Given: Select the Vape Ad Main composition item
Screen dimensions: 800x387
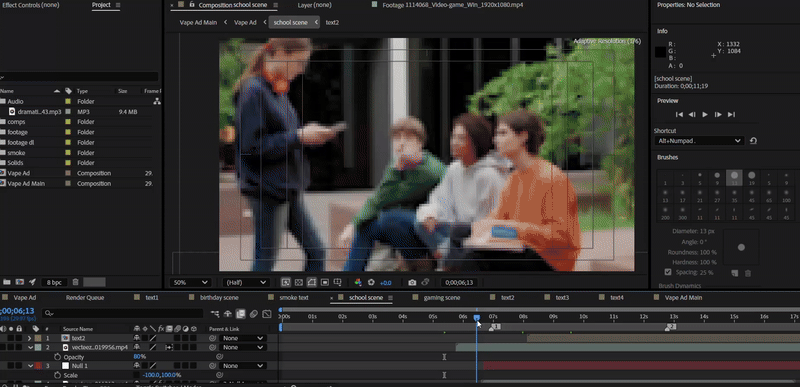Looking at the screenshot, I should click(x=26, y=184).
